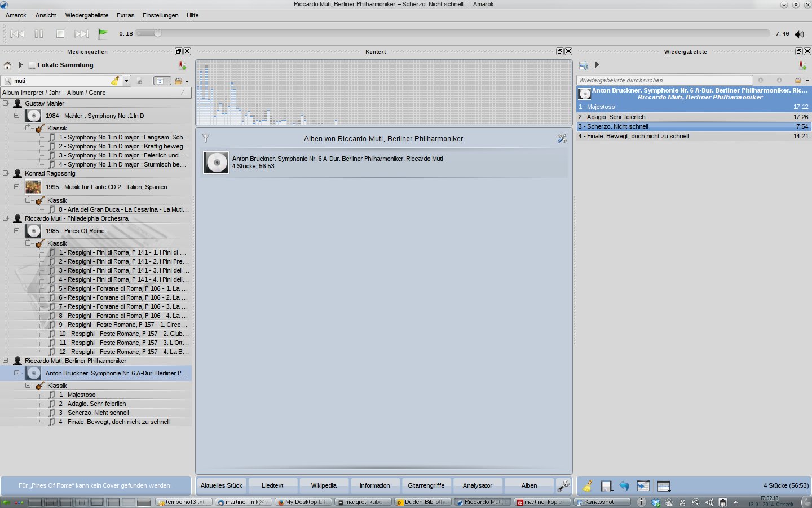Image resolution: width=812 pixels, height=508 pixels.
Task: Clear the collection filter with broom icon
Action: pos(115,81)
